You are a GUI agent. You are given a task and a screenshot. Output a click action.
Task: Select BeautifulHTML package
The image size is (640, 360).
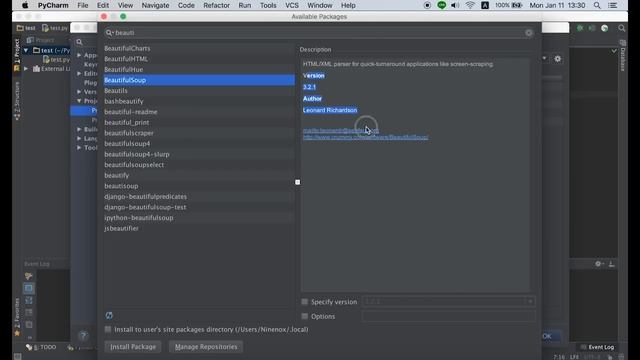199,59
